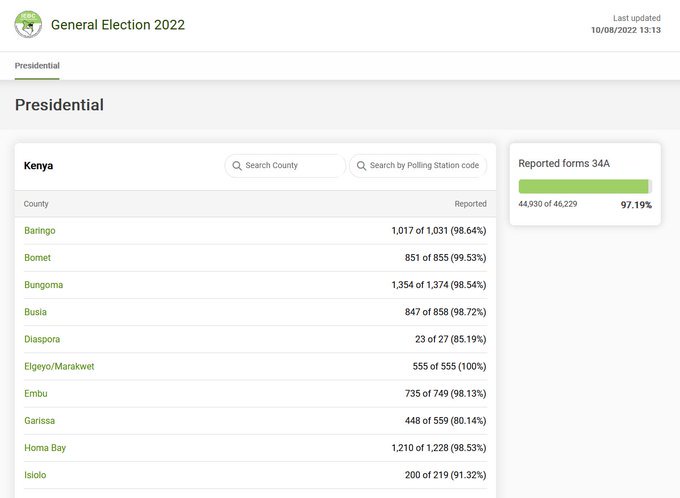This screenshot has width=680, height=498.
Task: Open the Elgeyo/Marakwet county link
Action: 59,366
